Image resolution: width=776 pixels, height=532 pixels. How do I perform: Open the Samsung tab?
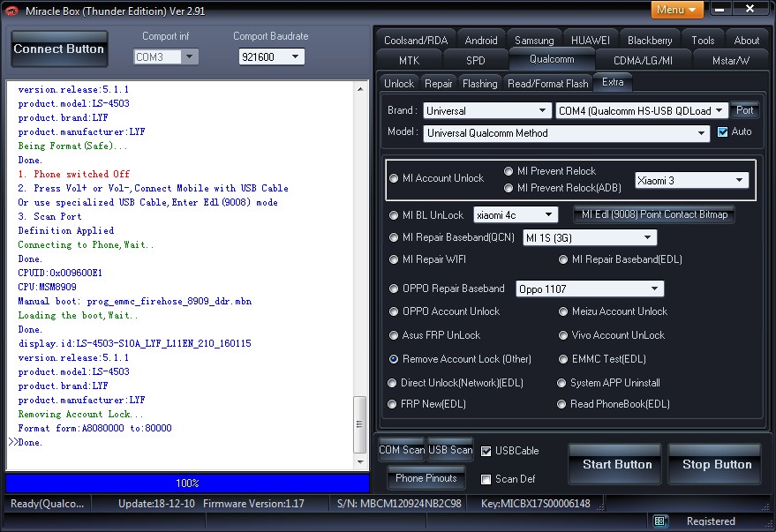tap(534, 41)
